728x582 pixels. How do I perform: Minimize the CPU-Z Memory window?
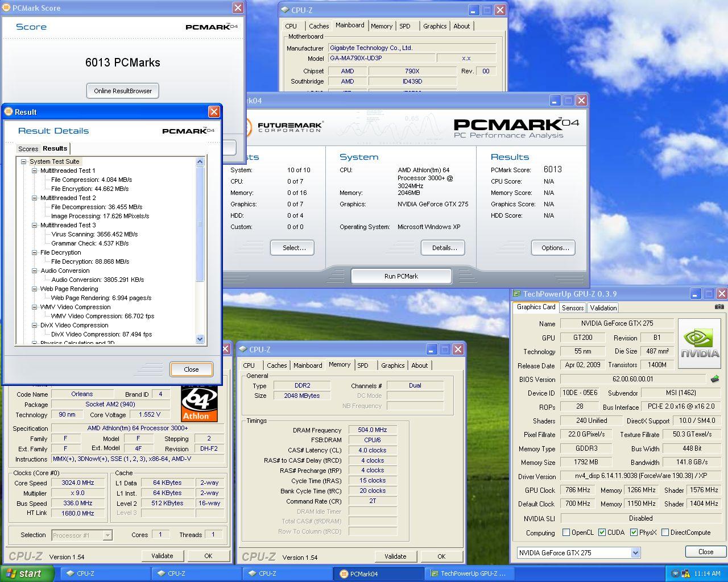coord(431,350)
